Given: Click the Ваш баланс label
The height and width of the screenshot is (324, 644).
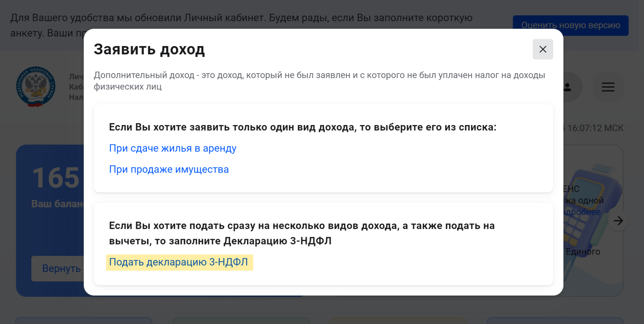Looking at the screenshot, I should tap(57, 204).
